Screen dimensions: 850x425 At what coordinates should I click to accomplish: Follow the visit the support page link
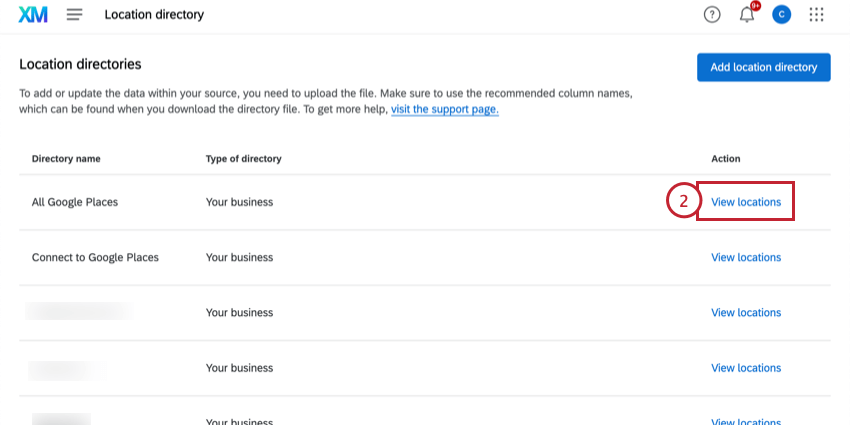pos(445,109)
